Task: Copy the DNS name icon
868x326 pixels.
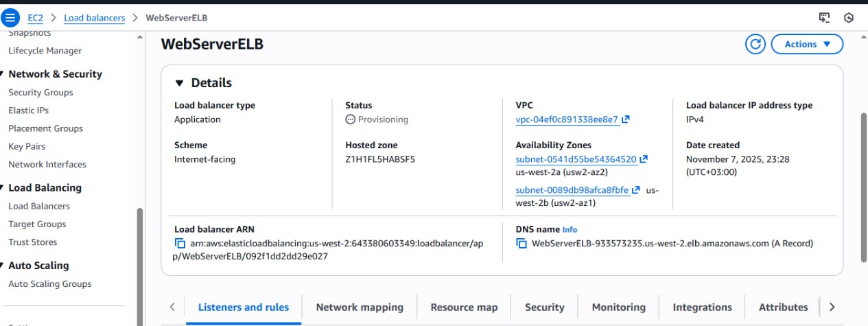Action: (x=521, y=244)
